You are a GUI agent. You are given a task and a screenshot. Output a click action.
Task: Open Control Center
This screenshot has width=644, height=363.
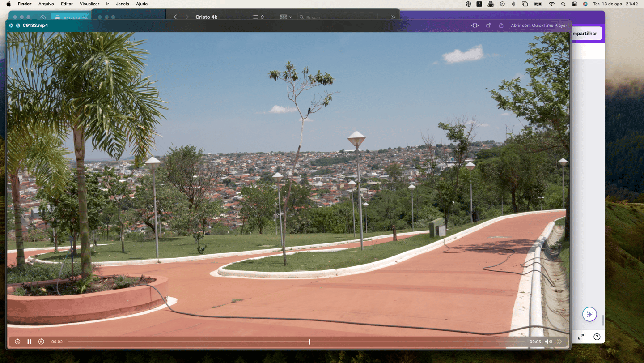[x=575, y=4]
